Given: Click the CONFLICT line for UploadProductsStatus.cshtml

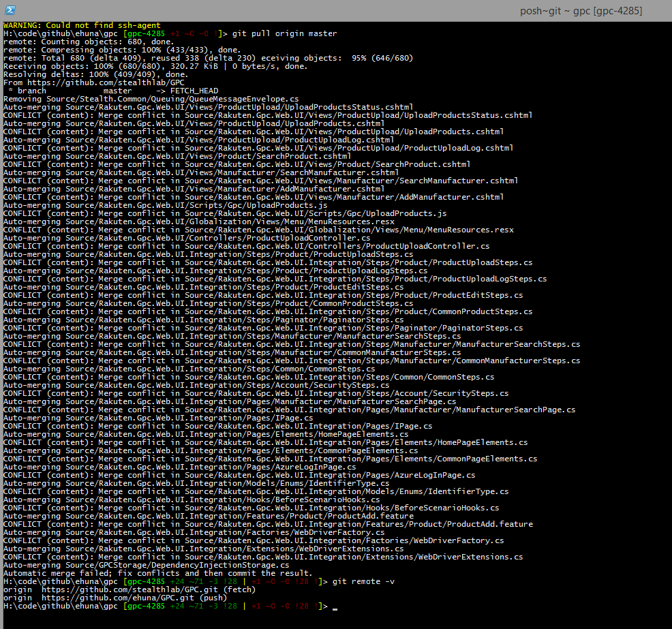Looking at the screenshot, I should coord(267,115).
